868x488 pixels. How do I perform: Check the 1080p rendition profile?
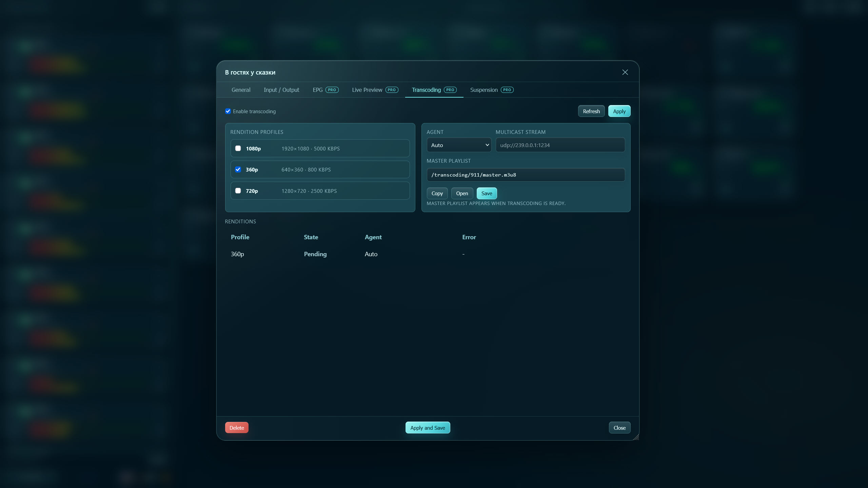[x=238, y=148]
